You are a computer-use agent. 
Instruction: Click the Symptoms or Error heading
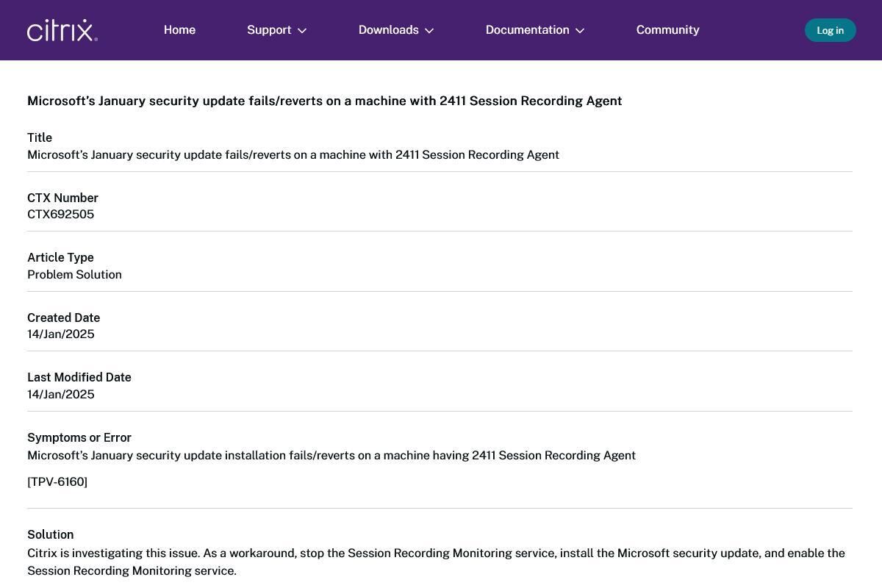(79, 438)
